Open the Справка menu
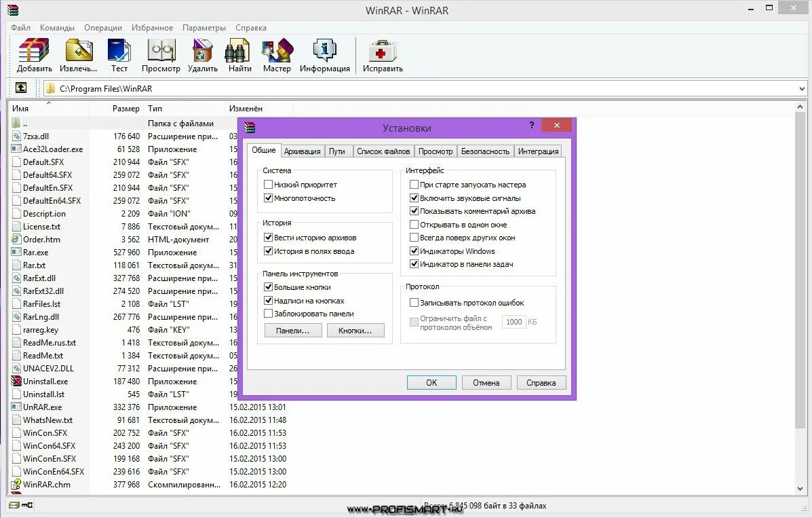Viewport: 812px width, 518px height. click(250, 27)
